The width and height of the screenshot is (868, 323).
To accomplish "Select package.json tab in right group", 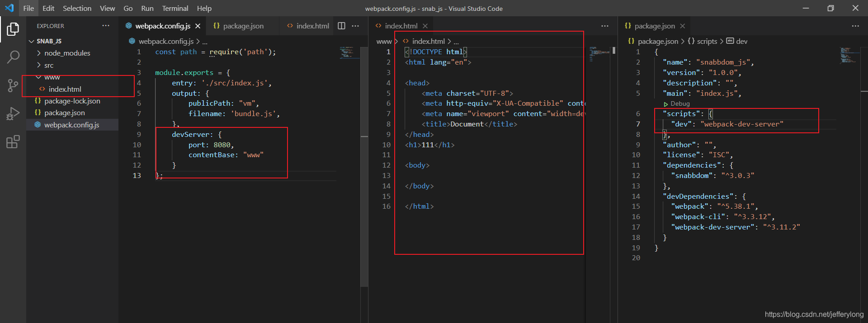I will [x=655, y=26].
